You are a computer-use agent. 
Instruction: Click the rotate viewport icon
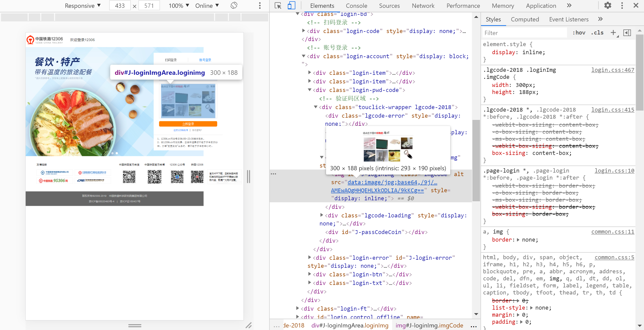point(234,6)
